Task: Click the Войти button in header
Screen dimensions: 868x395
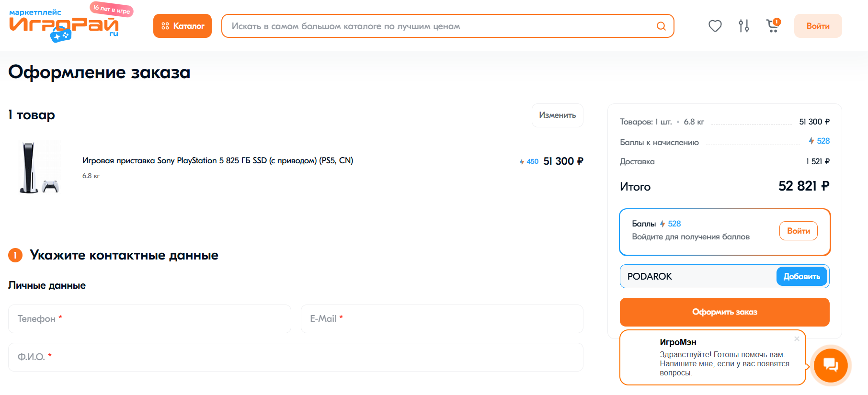Action: pyautogui.click(x=818, y=26)
